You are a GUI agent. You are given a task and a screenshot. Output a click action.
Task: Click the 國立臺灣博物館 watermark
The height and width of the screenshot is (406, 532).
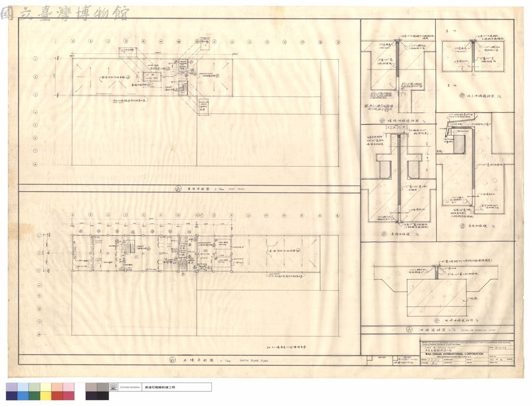[65, 13]
